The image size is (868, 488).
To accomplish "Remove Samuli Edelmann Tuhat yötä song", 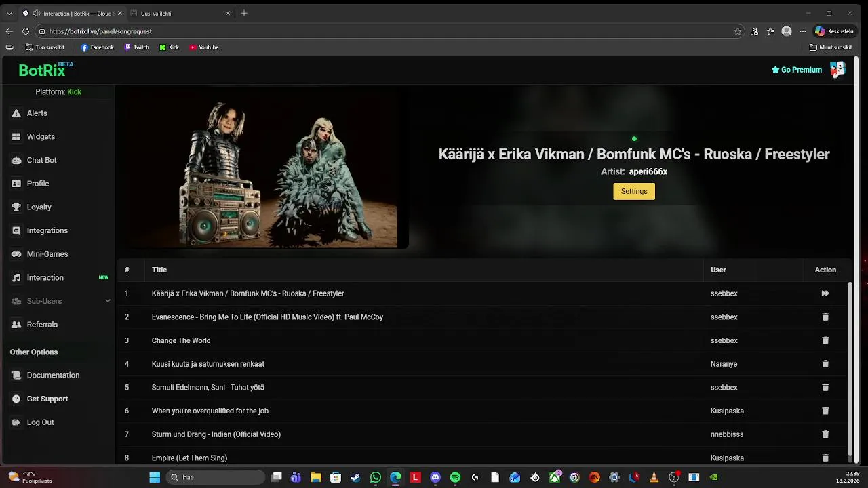I will coord(825,388).
